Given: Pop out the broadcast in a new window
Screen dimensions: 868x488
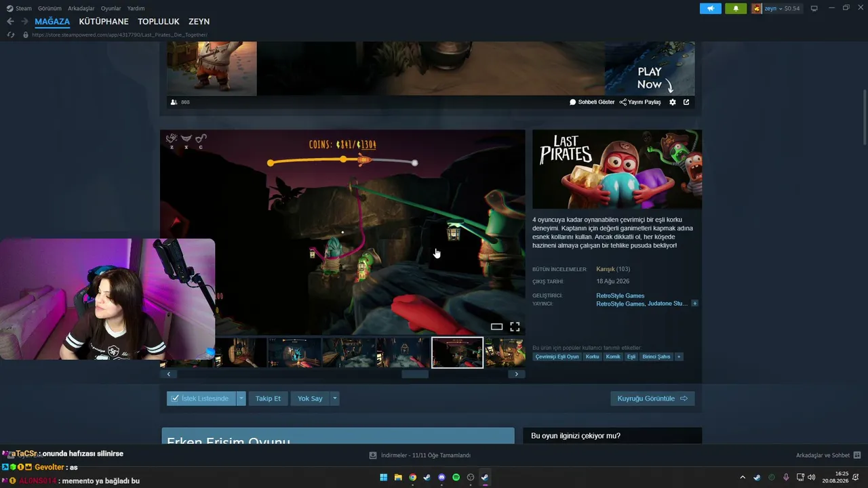Looking at the screenshot, I should (686, 102).
